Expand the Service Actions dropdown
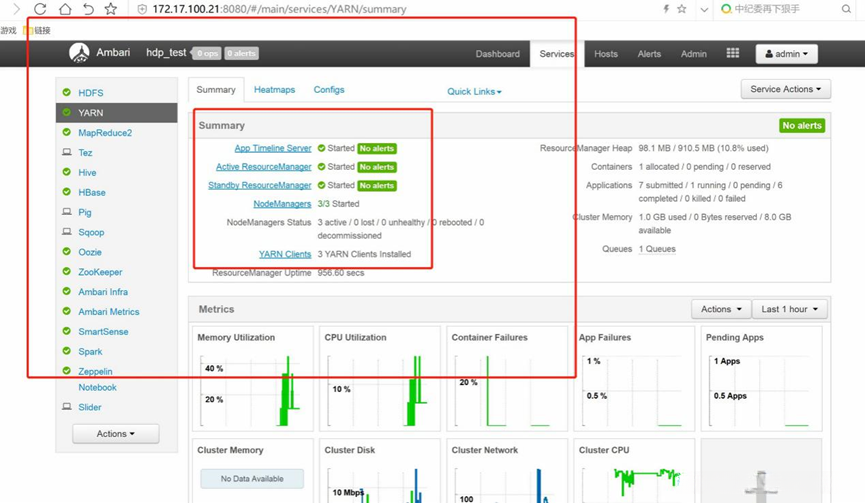The width and height of the screenshot is (865, 503). click(786, 89)
